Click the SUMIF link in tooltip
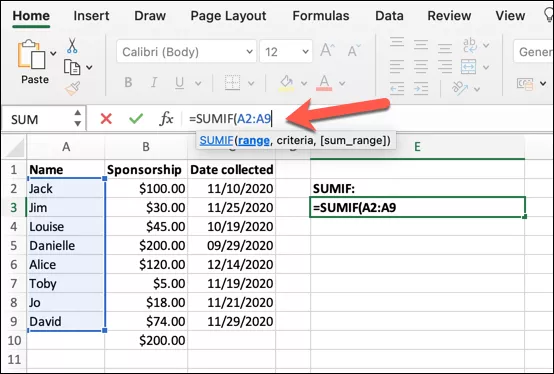This screenshot has width=554, height=374. (216, 141)
